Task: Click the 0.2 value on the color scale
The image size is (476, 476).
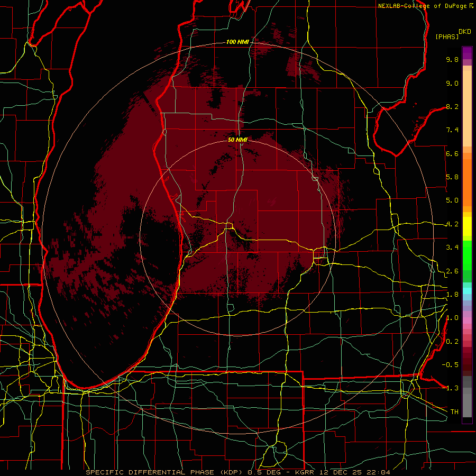Action: [x=452, y=342]
